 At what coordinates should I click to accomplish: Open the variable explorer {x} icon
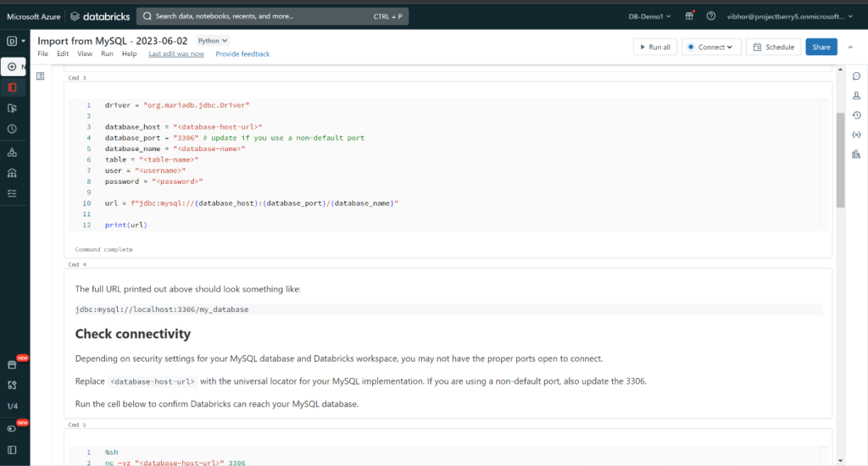[856, 135]
